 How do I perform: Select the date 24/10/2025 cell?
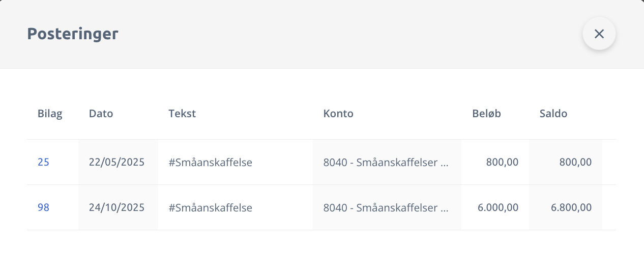[116, 208]
